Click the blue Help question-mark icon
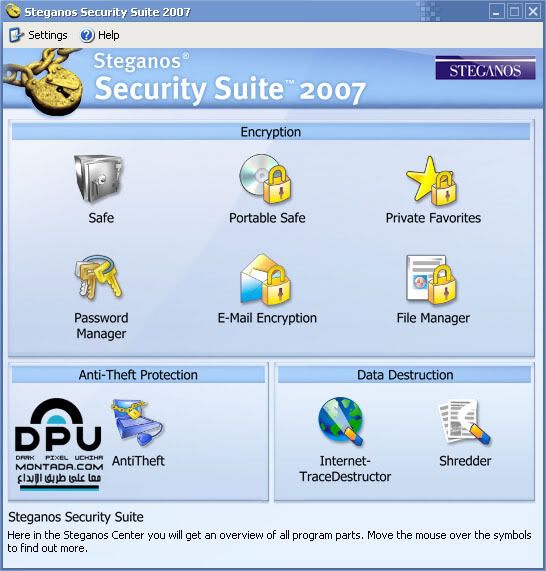 (x=87, y=35)
